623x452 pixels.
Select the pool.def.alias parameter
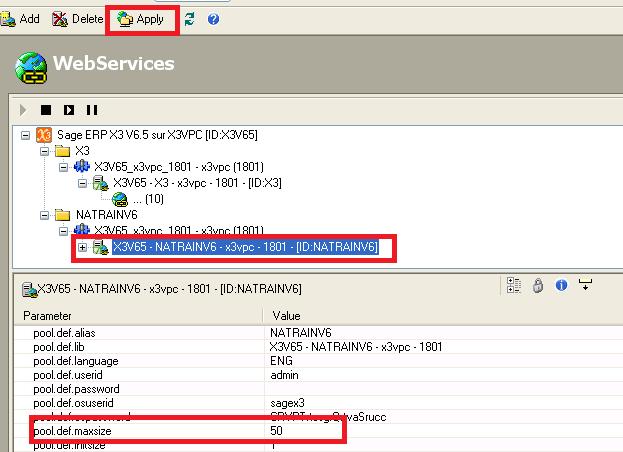(x=64, y=333)
